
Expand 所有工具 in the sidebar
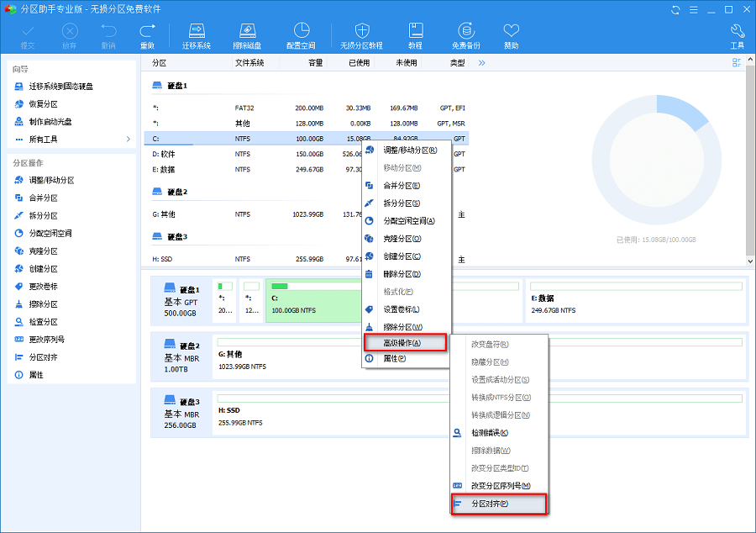tap(71, 140)
